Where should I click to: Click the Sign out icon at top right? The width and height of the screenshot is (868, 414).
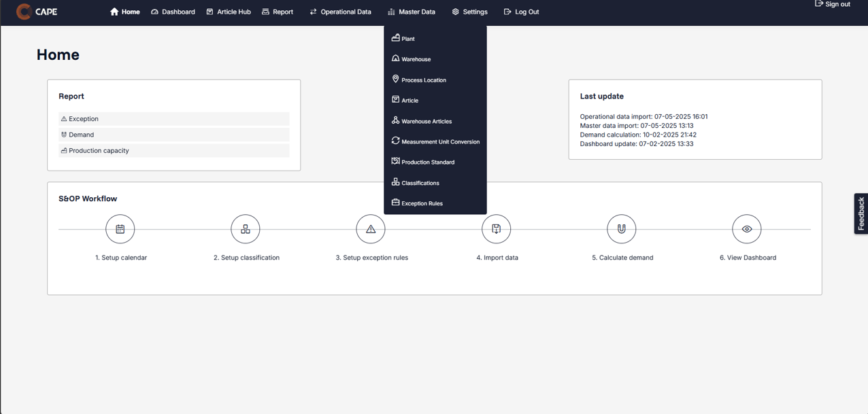819,4
